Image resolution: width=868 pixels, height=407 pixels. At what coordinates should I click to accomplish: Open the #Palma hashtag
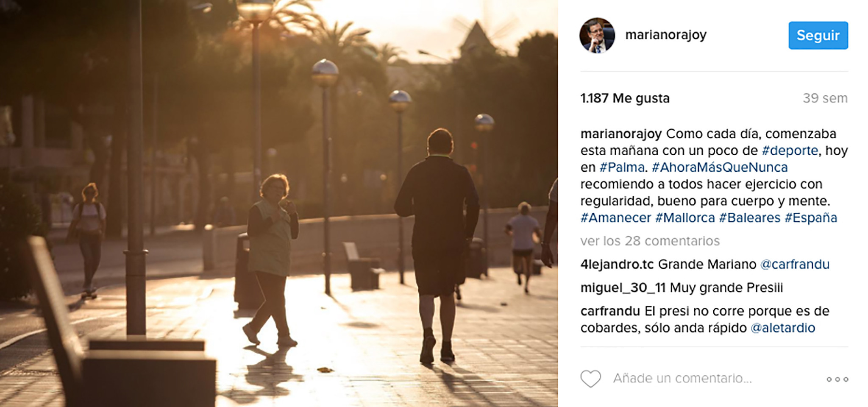[x=622, y=167]
